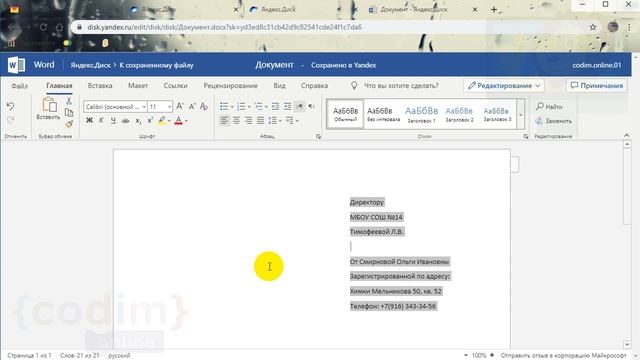Open bulleted list button
The height and width of the screenshot is (360, 640).
click(x=224, y=107)
